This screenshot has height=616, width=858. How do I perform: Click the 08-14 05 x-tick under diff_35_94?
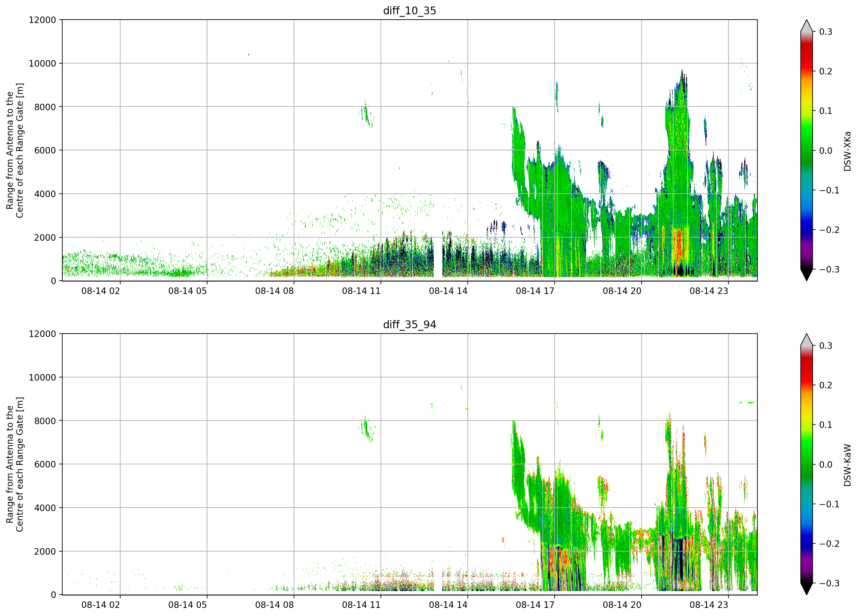[188, 605]
